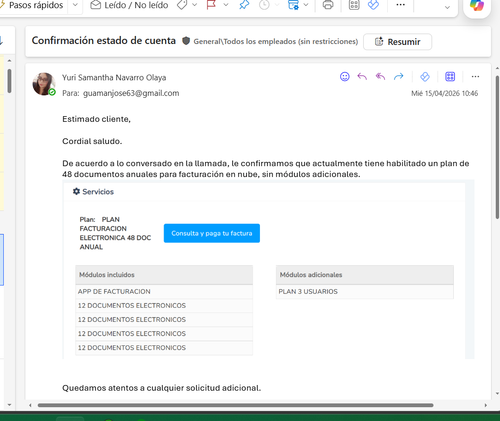Click recipient guamanjose63@gmail.com
This screenshot has height=421, width=500.
[x=131, y=93]
